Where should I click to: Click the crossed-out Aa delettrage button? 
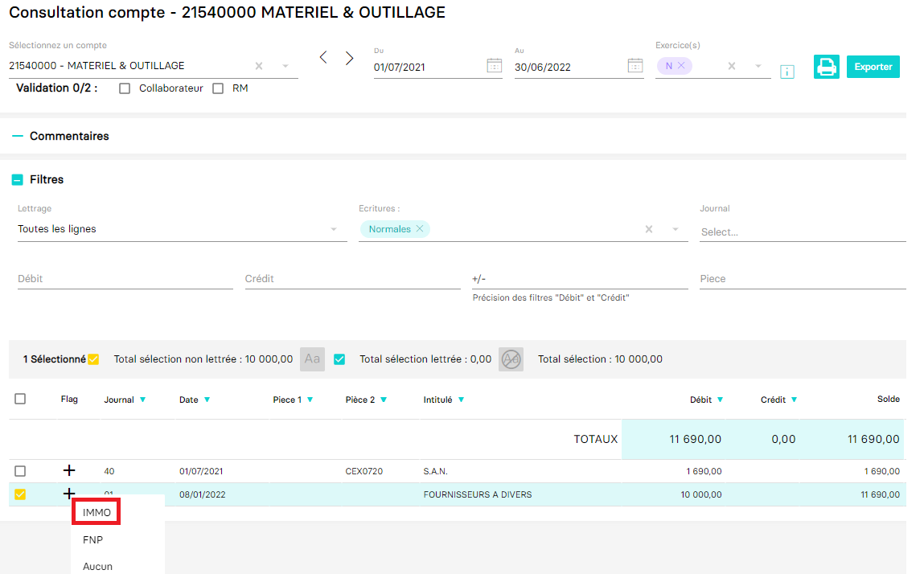click(511, 359)
